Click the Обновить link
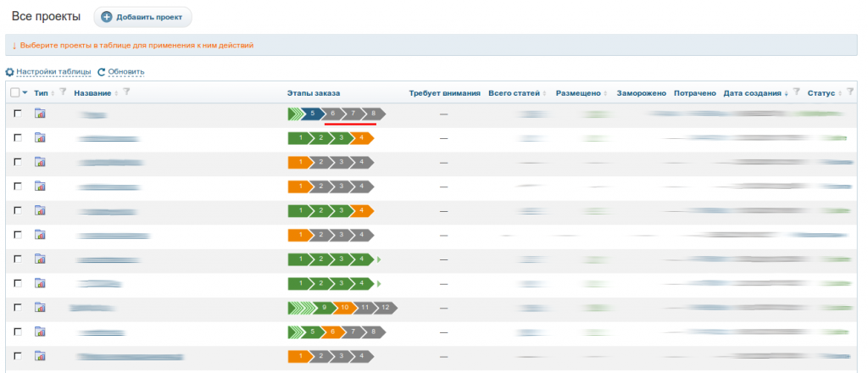The height and width of the screenshot is (373, 868). click(x=126, y=72)
